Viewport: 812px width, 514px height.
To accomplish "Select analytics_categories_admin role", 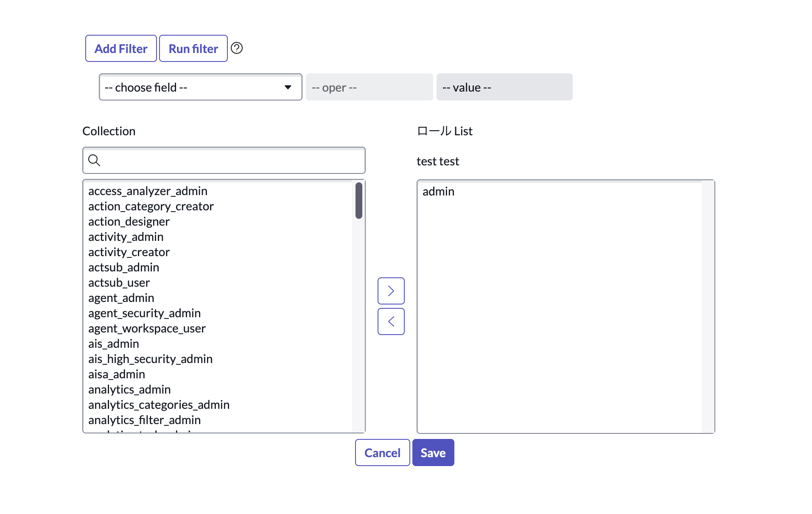I will [x=159, y=405].
